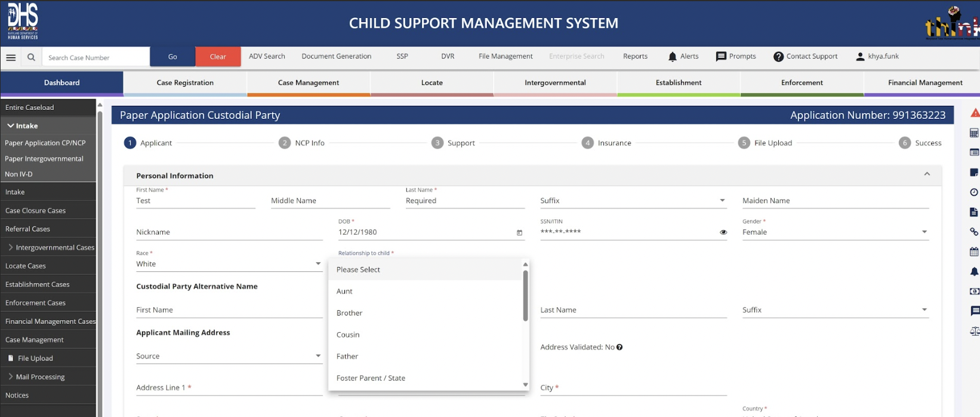The image size is (980, 417).
Task: Click dropdown list scroll down arrow
Action: click(525, 385)
